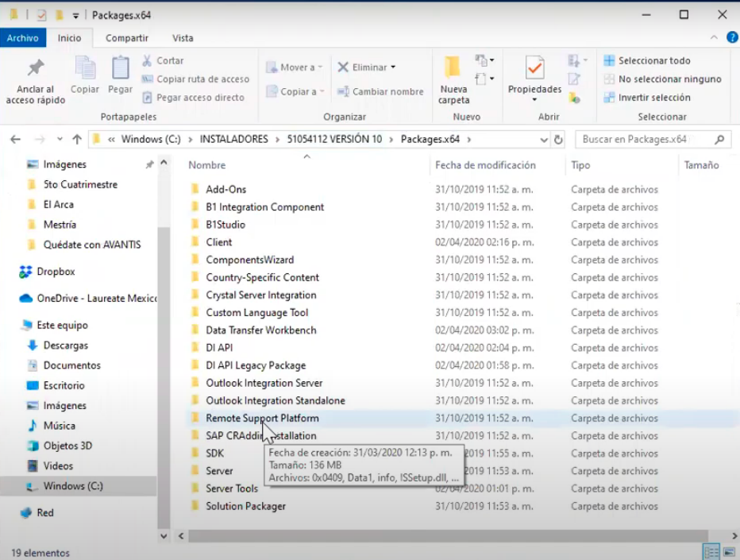Screen dimensions: 740x560
Task: Click Seleccionar todo
Action: pyautogui.click(x=647, y=60)
